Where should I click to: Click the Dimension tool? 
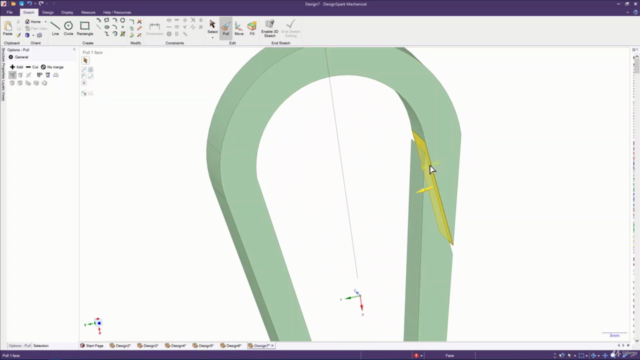tap(155, 28)
